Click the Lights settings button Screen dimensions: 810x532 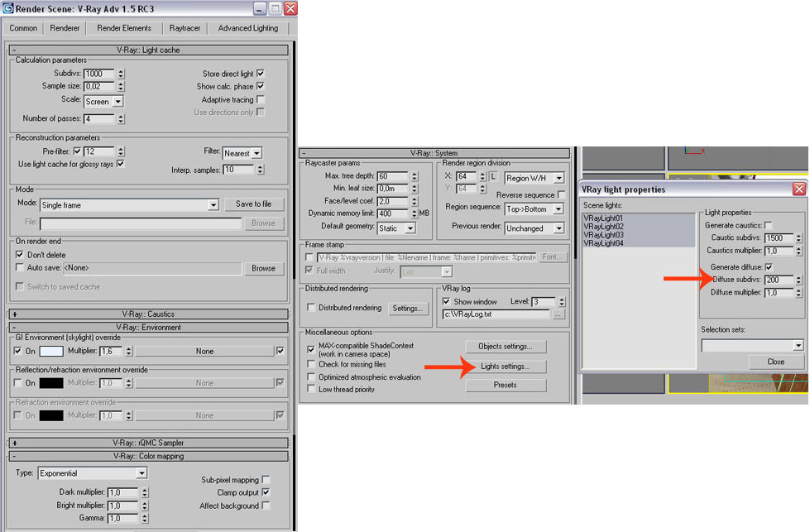pos(506,367)
